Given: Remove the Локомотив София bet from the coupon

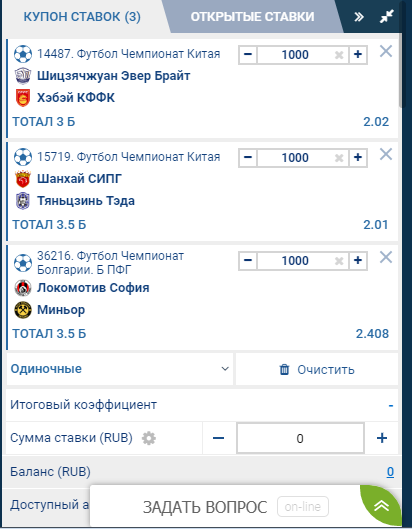Looking at the screenshot, I should tap(386, 258).
